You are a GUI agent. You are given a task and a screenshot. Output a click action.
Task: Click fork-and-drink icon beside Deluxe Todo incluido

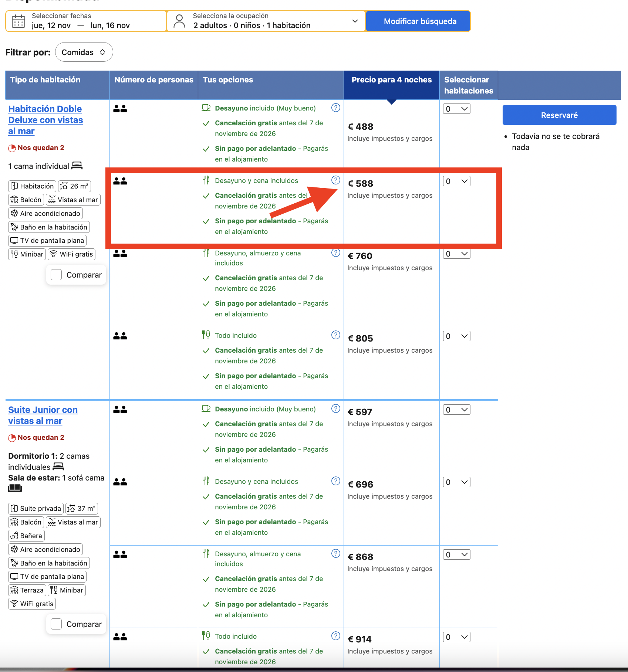(x=206, y=335)
